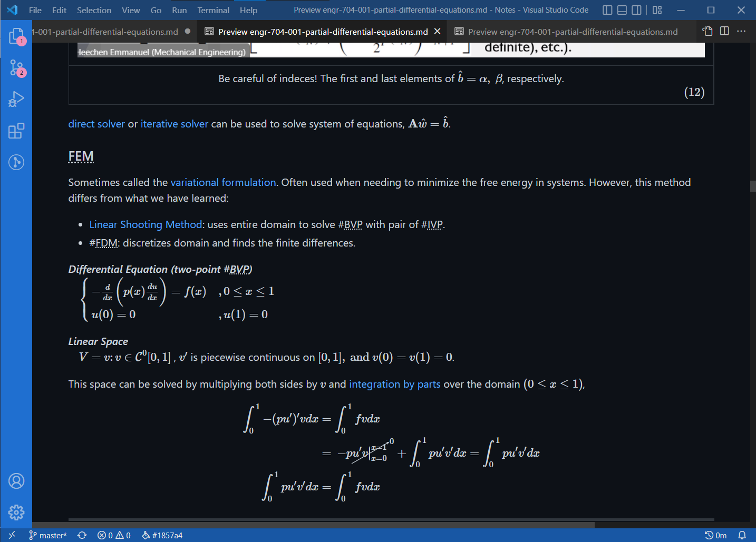Toggle Secondary Side Bar layout icon
This screenshot has height=542, width=756.
click(637, 10)
